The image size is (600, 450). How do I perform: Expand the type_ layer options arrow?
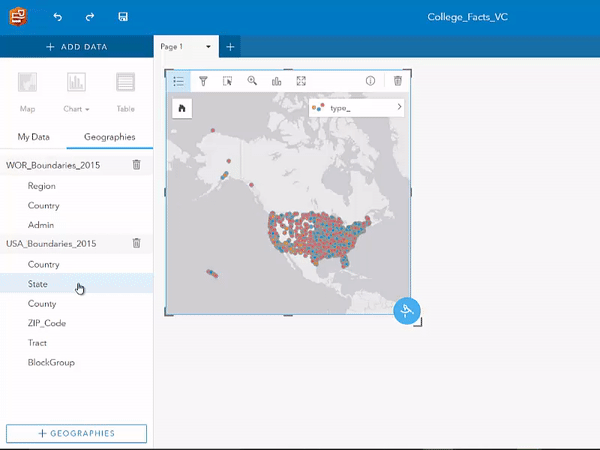coord(399,107)
